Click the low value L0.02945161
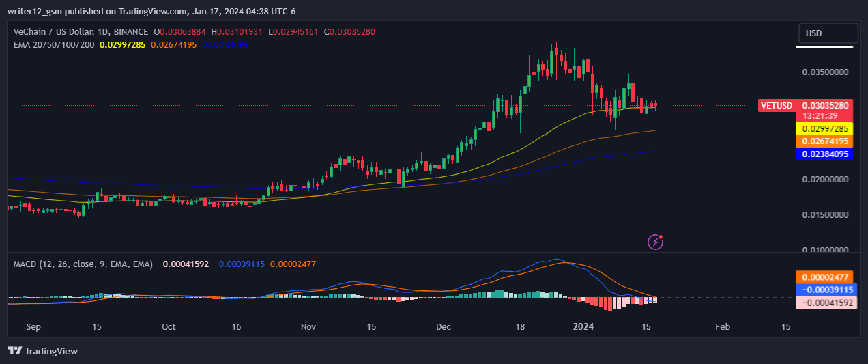This screenshot has width=868, height=364. [x=295, y=32]
